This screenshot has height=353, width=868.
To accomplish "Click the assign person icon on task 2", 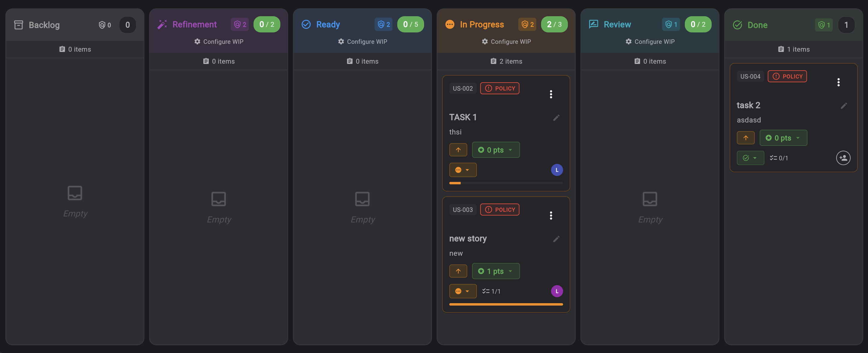I will pos(843,158).
